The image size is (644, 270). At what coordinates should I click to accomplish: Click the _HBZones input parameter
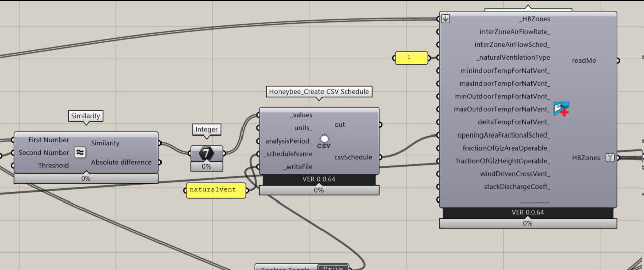(x=534, y=19)
